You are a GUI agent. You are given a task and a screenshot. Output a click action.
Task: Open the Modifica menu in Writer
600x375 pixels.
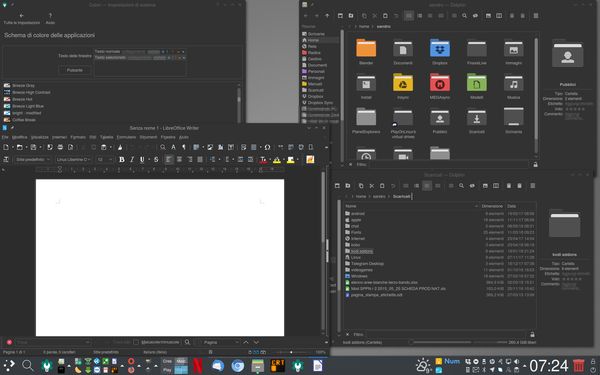click(20, 137)
